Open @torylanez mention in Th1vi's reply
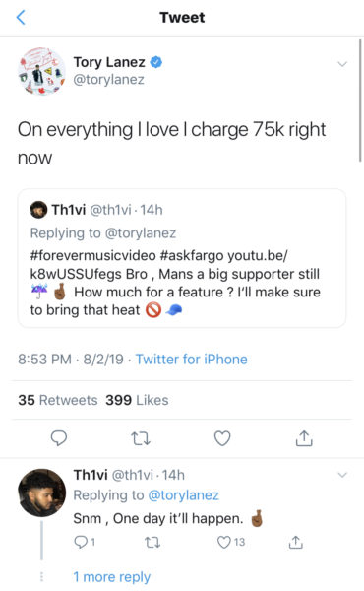This screenshot has width=364, height=591. click(183, 494)
